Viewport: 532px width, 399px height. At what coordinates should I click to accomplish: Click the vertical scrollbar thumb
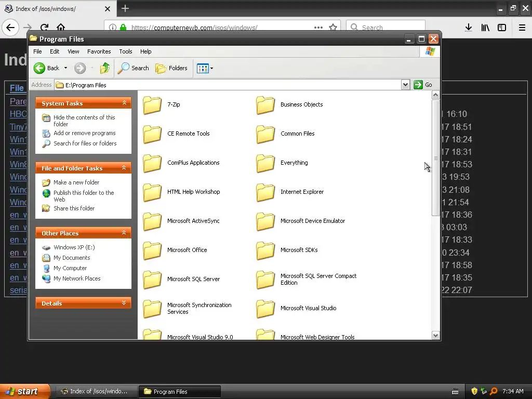(436, 158)
